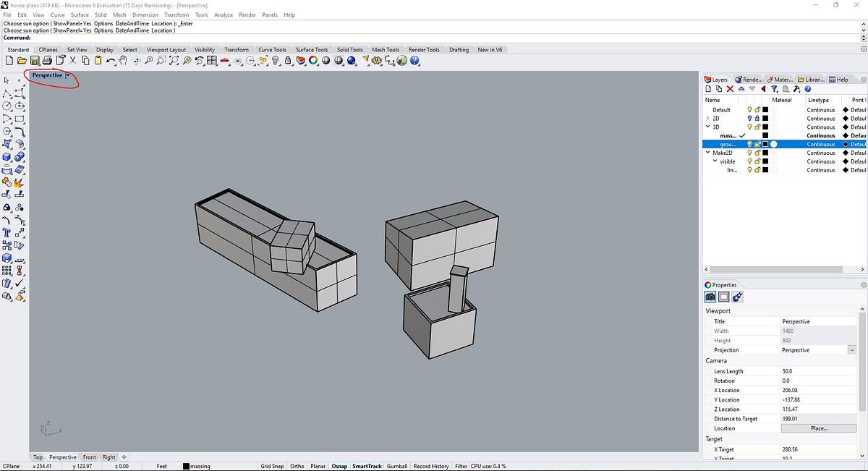Click the Open file icon
The image size is (868, 471).
[x=22, y=61]
